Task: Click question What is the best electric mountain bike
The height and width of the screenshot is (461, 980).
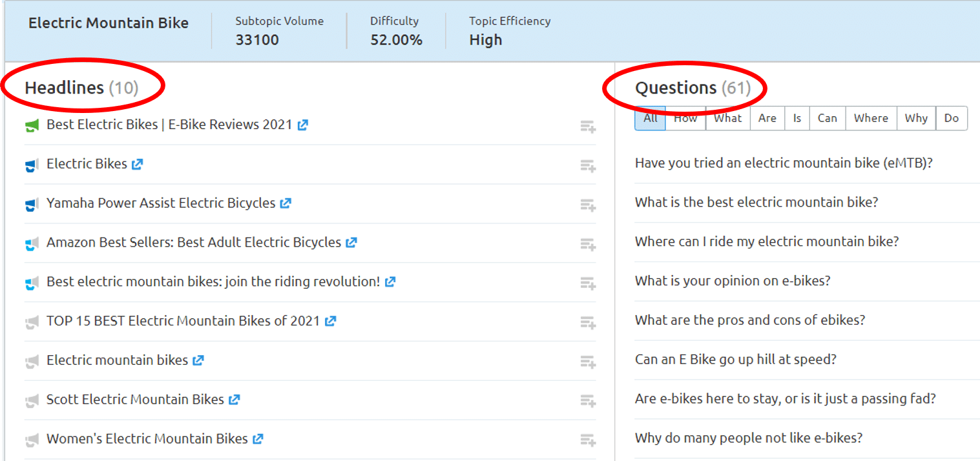Action: pyautogui.click(x=756, y=202)
